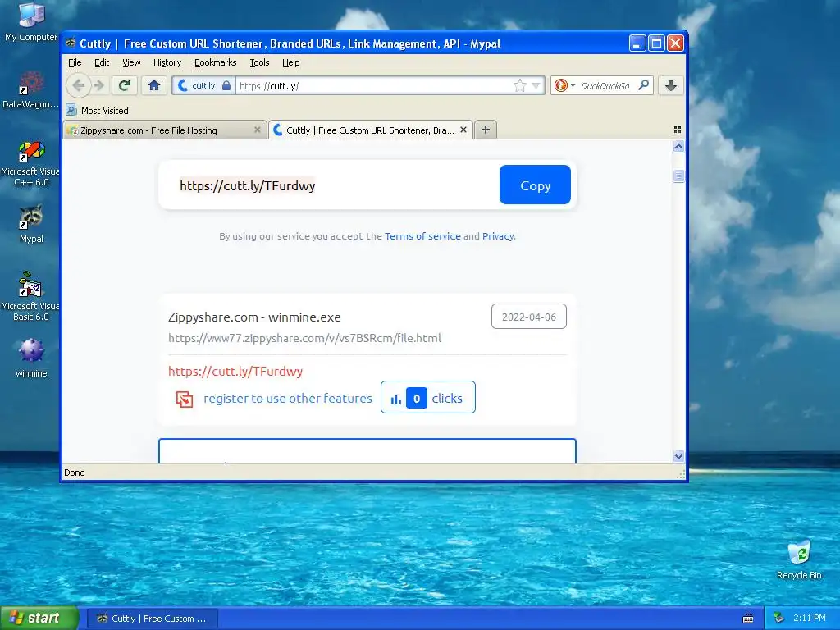Screen dimensions: 840x630
Task: Click the padlock site security icon
Action: click(226, 85)
